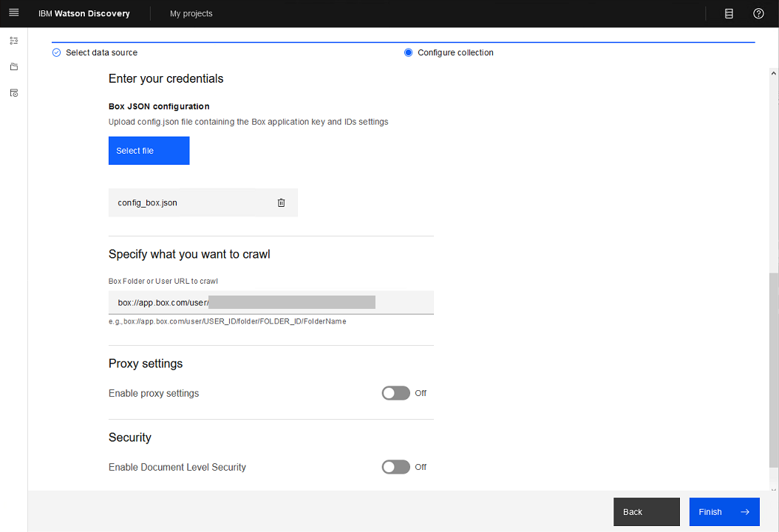Click the vertical scrollbar thumb

(774, 370)
